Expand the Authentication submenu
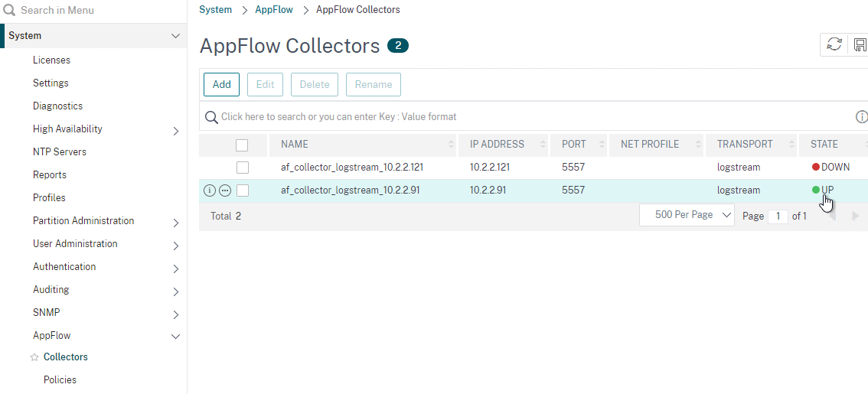 click(176, 269)
